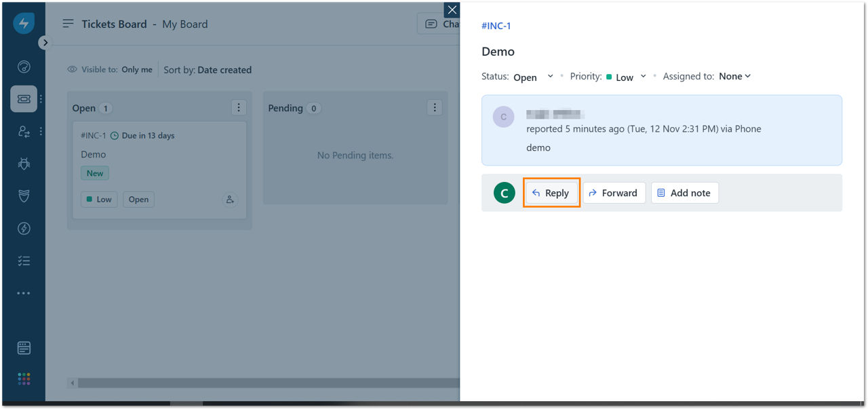The width and height of the screenshot is (868, 410).
Task: Open the Dashboard gauge icon in sidebar
Action: coord(24,67)
